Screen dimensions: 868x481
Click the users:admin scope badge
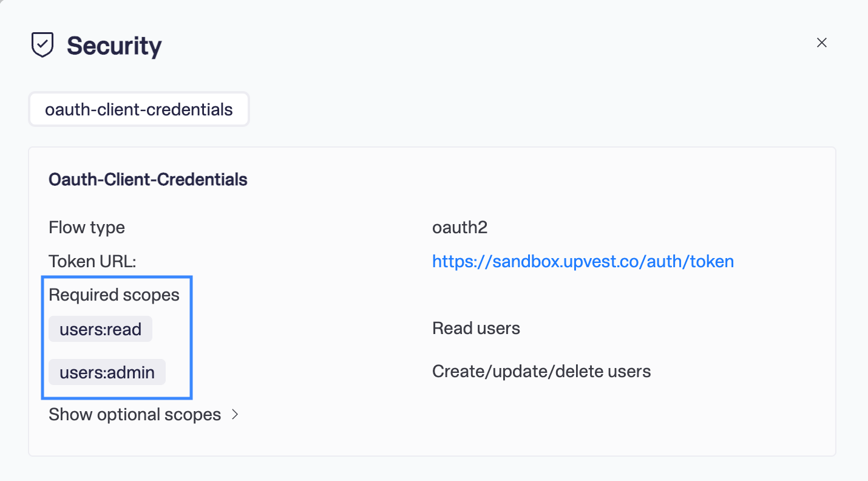click(x=107, y=372)
